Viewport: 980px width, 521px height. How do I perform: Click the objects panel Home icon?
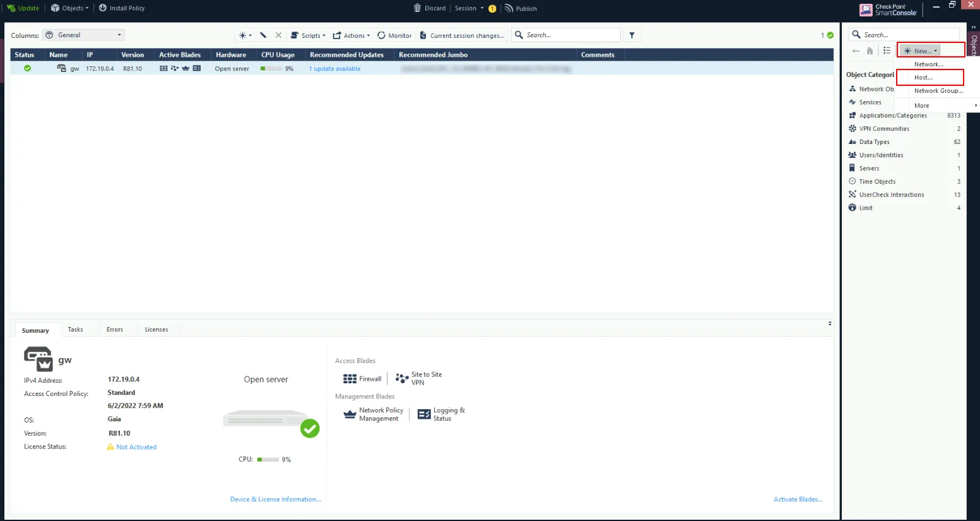tap(870, 51)
